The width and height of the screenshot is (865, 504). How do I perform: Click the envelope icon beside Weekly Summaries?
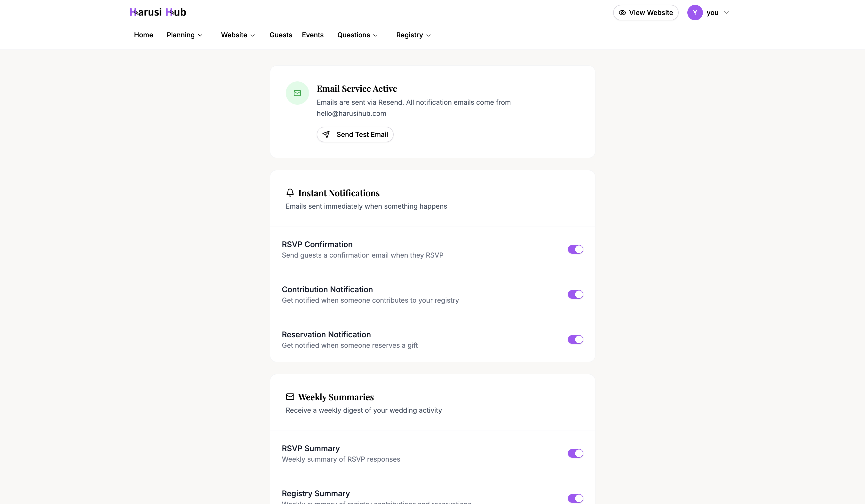pyautogui.click(x=290, y=397)
